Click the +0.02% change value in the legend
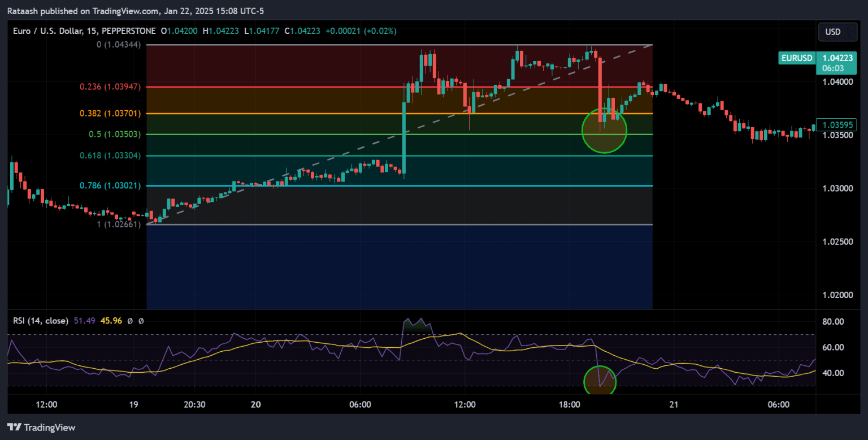The width and height of the screenshot is (868, 440). point(380,31)
